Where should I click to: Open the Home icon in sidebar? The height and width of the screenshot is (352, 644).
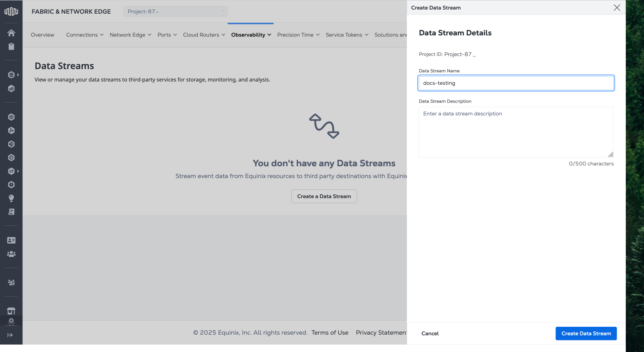[11, 33]
